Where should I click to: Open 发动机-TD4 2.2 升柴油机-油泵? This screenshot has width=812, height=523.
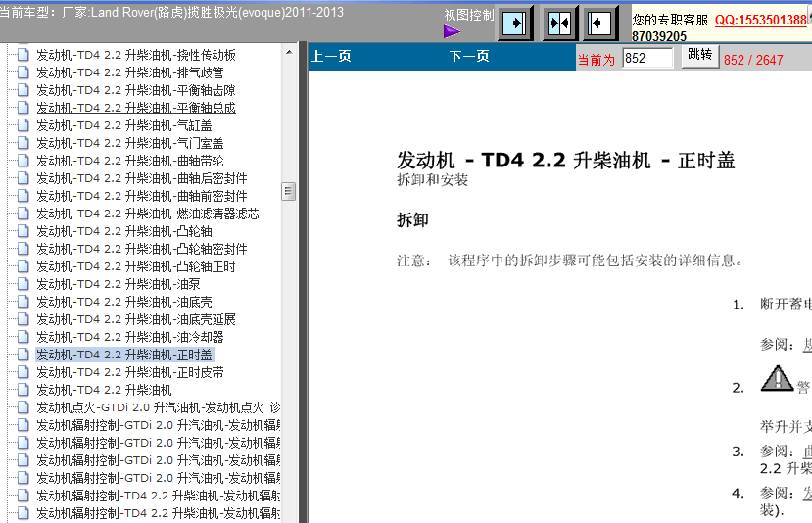pyautogui.click(x=119, y=284)
